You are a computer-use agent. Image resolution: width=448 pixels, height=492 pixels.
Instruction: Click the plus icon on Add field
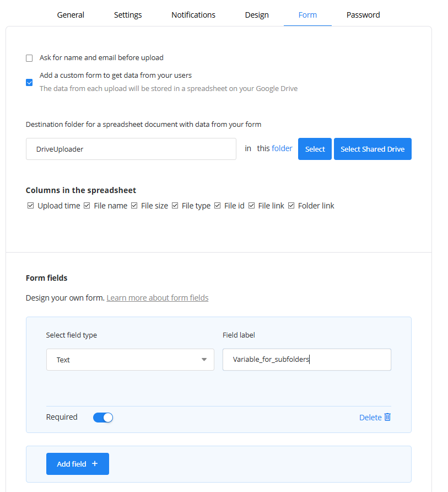[x=95, y=463]
